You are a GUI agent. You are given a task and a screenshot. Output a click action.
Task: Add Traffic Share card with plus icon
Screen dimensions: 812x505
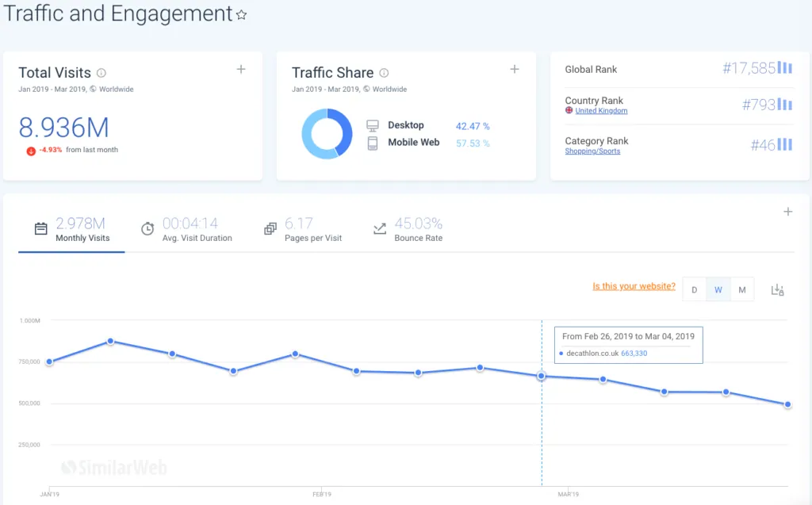(514, 70)
